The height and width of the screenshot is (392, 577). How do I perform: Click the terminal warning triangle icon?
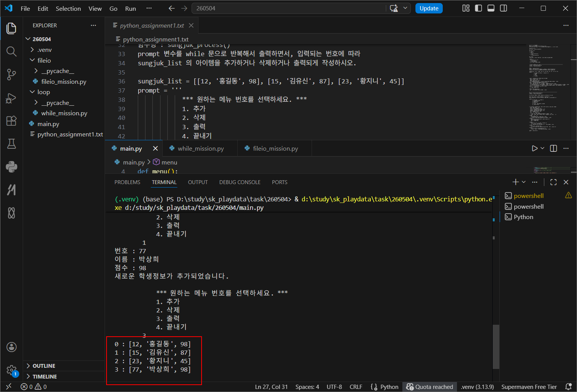tap(569, 196)
